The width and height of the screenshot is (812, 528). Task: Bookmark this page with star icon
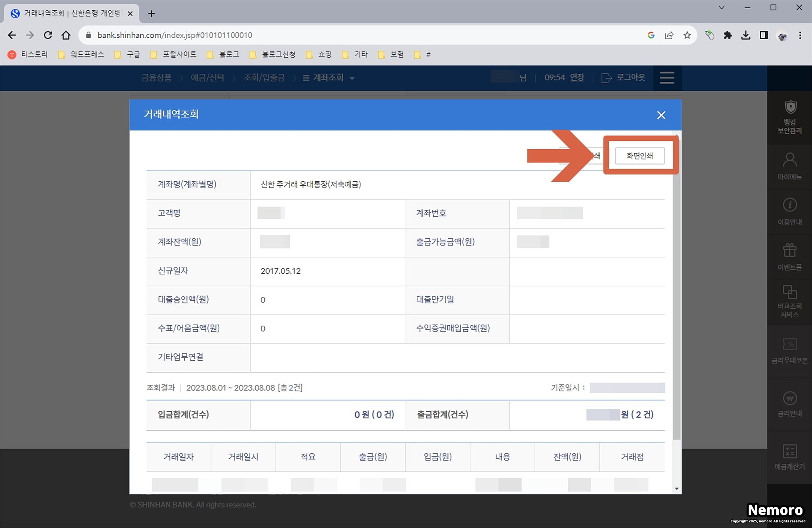pos(687,35)
